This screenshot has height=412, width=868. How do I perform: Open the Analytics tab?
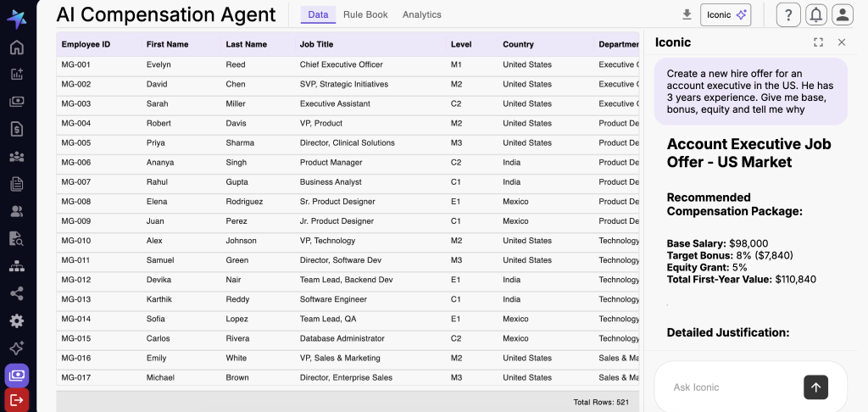(x=421, y=14)
